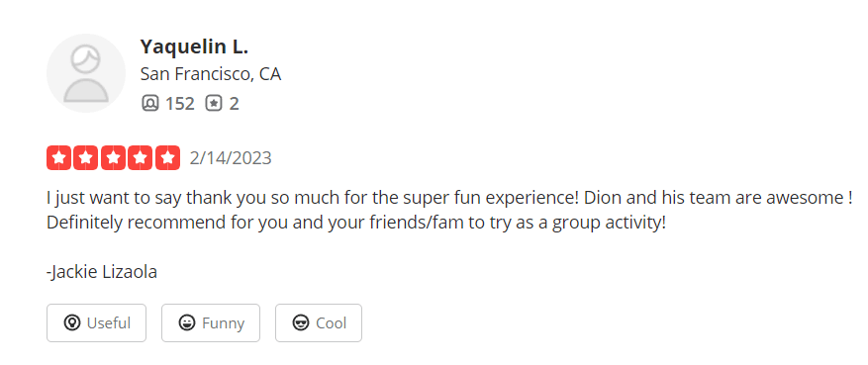Click the fifth red rating star
The image size is (868, 365).
tap(167, 158)
